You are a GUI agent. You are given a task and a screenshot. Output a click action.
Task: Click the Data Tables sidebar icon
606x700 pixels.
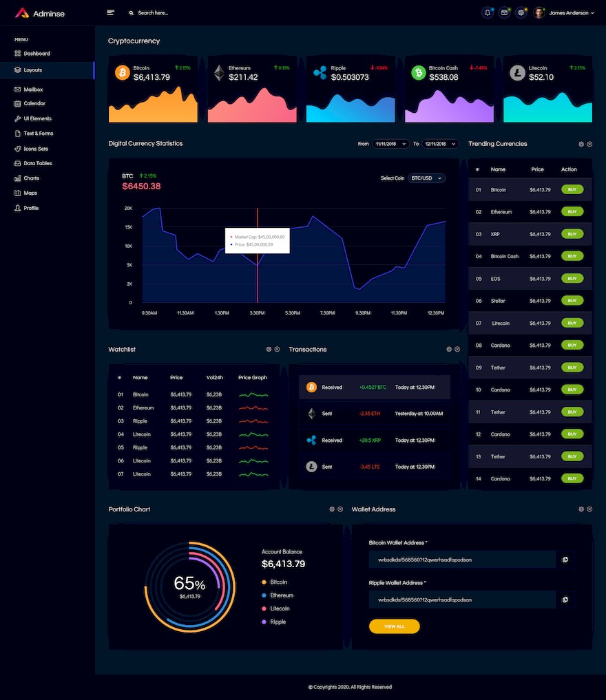coord(17,163)
